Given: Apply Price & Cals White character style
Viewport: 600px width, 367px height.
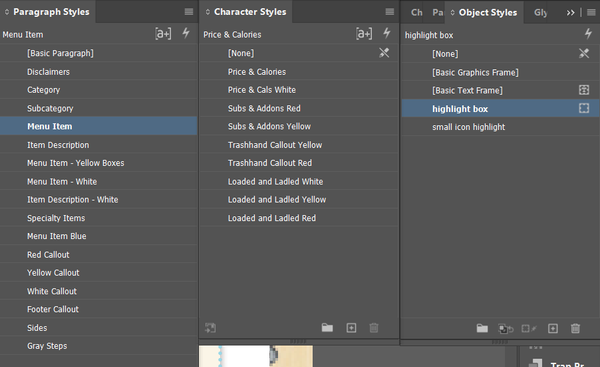Looking at the screenshot, I should coord(299,90).
